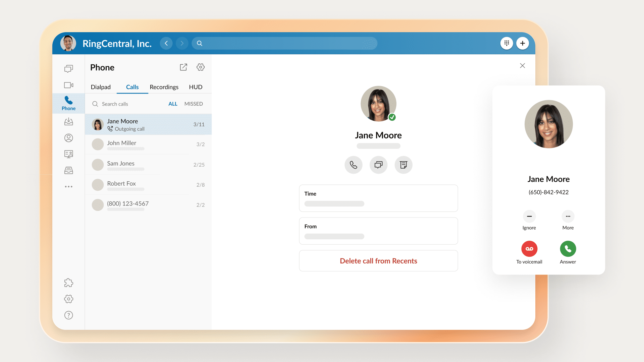
Task: Open the Messages icon in the sidebar
Action: tap(68, 69)
